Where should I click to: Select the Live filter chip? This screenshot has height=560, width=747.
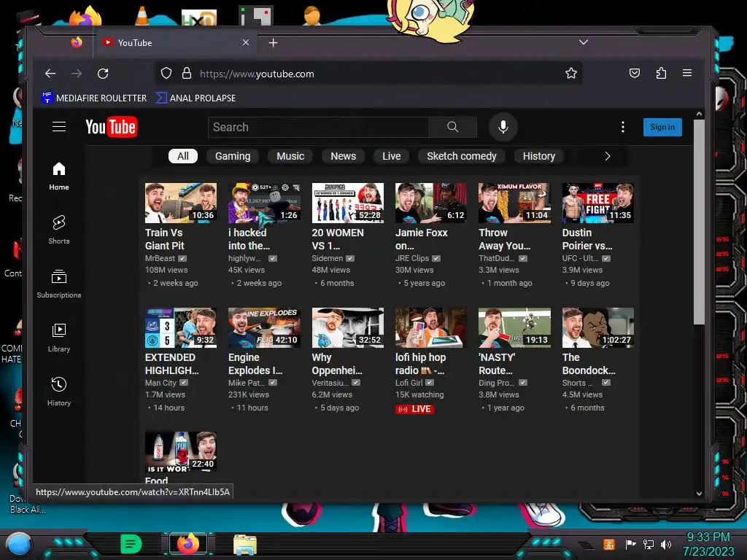(391, 156)
